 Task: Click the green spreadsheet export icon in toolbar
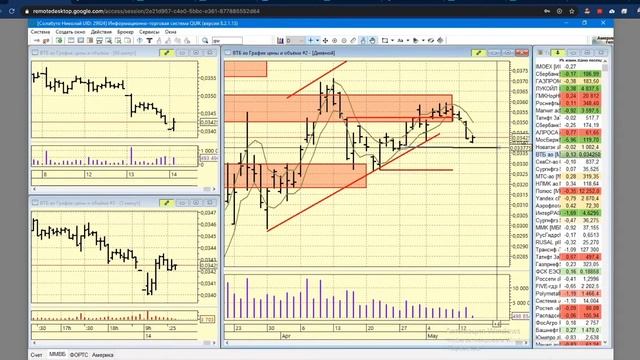pos(59,40)
